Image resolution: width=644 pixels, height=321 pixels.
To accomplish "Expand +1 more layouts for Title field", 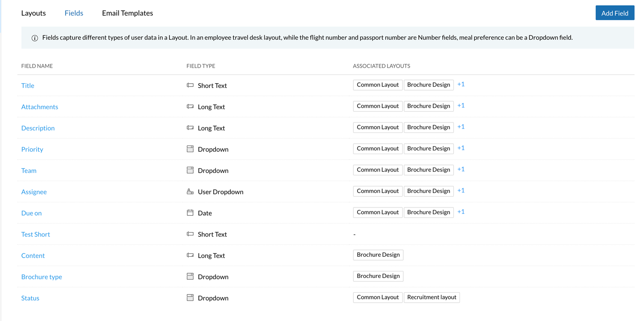I will 461,85.
